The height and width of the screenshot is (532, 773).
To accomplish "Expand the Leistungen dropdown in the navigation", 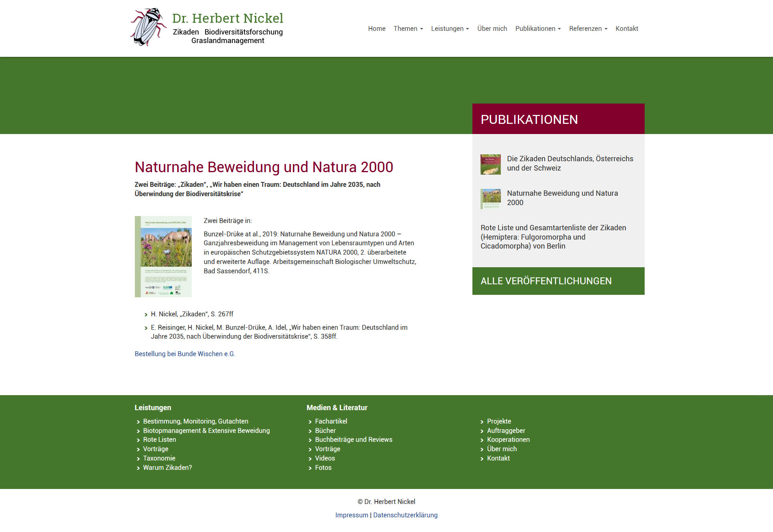I will (x=450, y=28).
